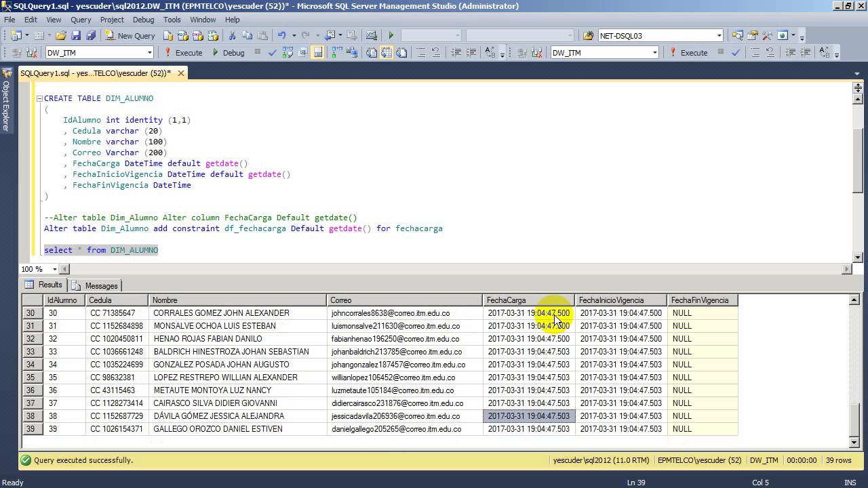The height and width of the screenshot is (488, 868).
Task: Open the Toolbox with the wrench icon
Action: [x=767, y=35]
